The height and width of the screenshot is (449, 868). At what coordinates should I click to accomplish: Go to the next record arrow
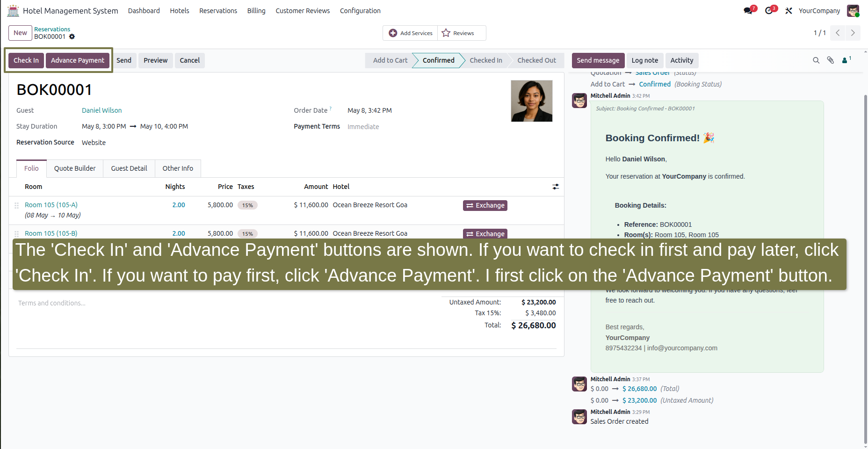click(853, 33)
